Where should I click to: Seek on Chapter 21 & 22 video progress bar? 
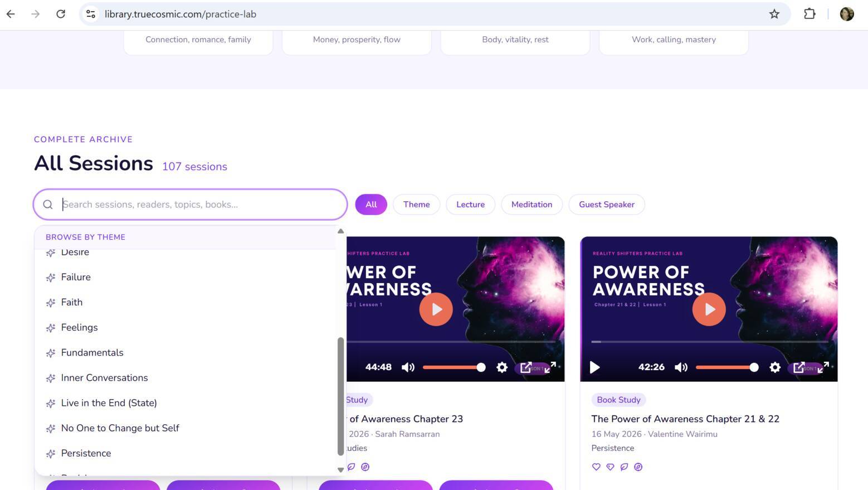click(709, 341)
